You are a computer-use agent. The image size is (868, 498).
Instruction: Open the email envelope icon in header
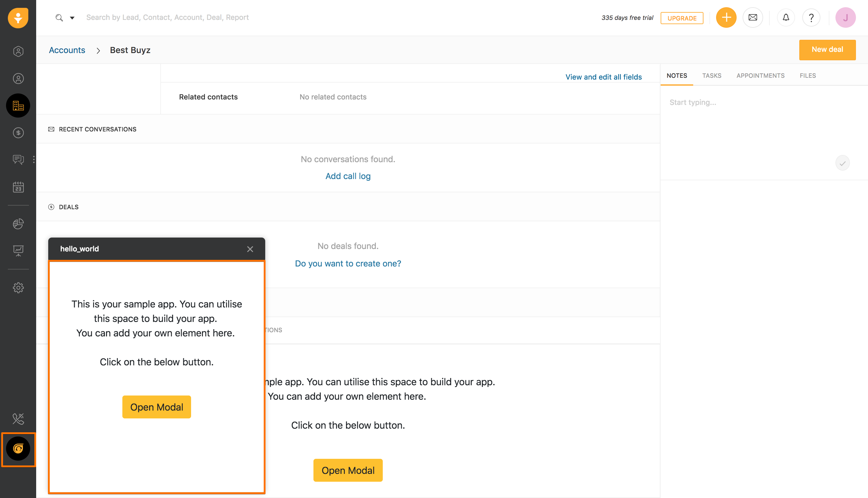[753, 17]
